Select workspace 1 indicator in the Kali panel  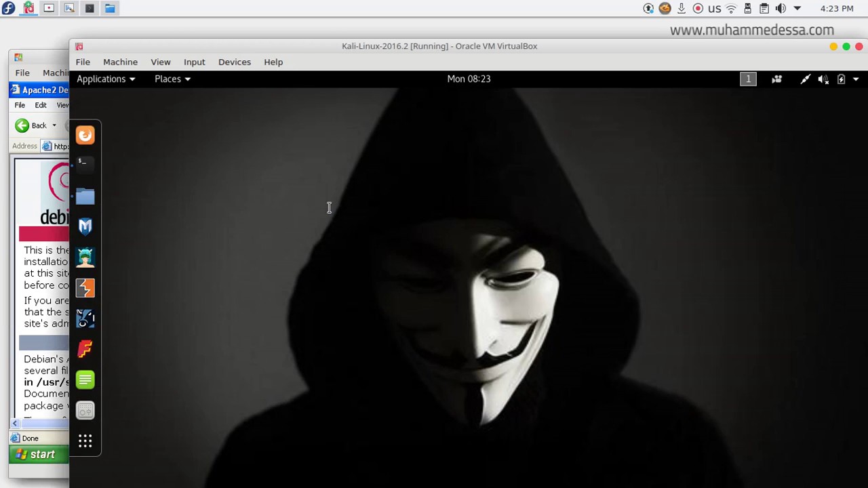pyautogui.click(x=748, y=79)
